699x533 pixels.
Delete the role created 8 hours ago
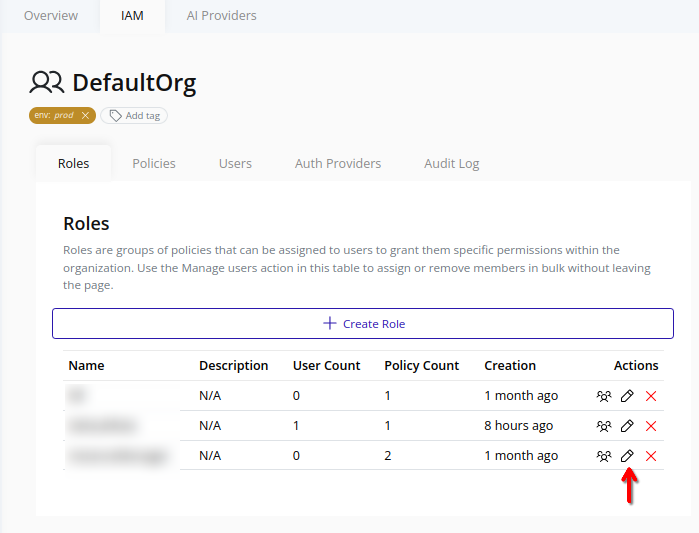651,426
